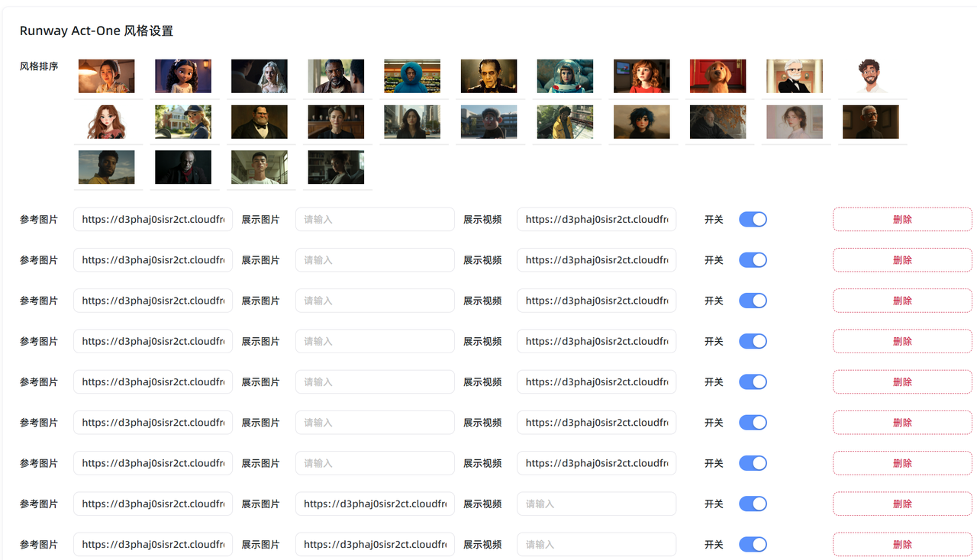The width and height of the screenshot is (977, 560).
Task: Select the dark-haired woman on city street thumbnail
Action: click(x=412, y=122)
